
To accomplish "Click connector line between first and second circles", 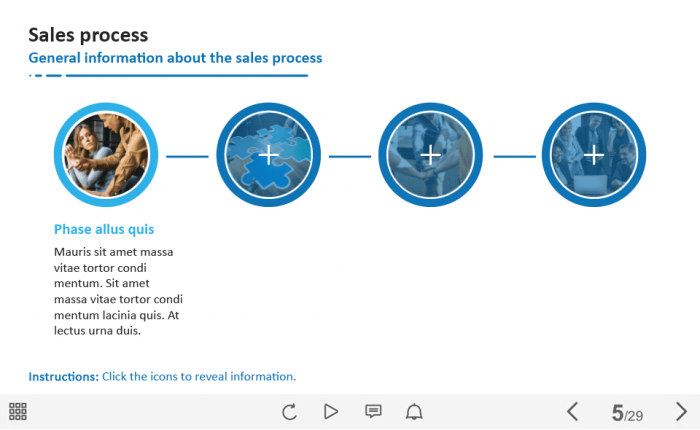I will pos(187,156).
